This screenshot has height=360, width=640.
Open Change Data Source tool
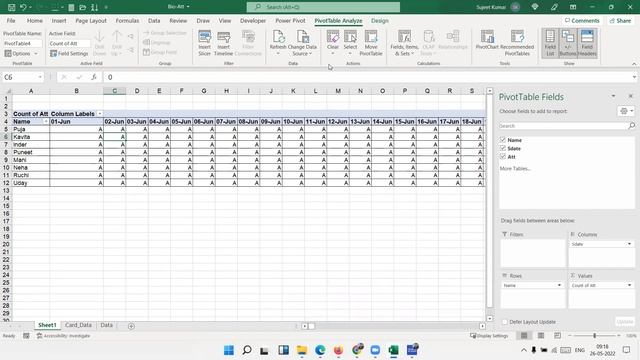(302, 42)
